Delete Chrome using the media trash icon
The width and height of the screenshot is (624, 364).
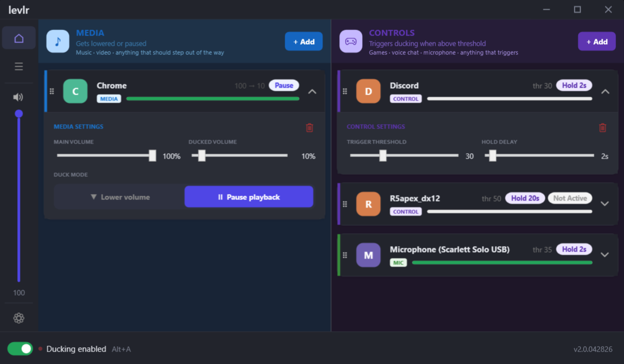pyautogui.click(x=310, y=127)
